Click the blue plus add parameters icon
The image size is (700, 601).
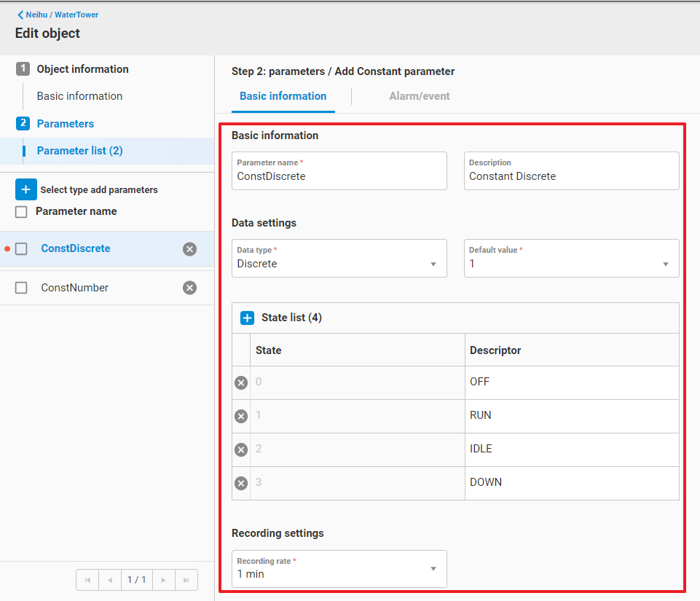[x=25, y=189]
